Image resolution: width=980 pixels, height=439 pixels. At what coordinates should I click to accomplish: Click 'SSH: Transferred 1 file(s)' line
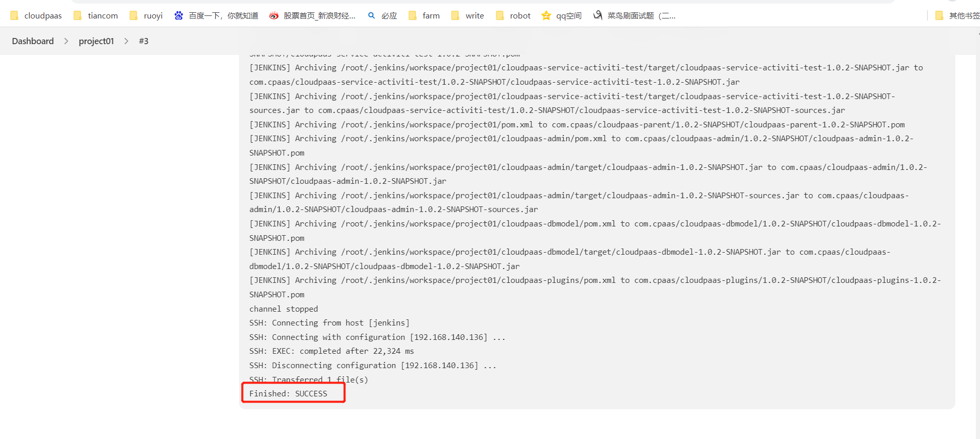click(308, 380)
